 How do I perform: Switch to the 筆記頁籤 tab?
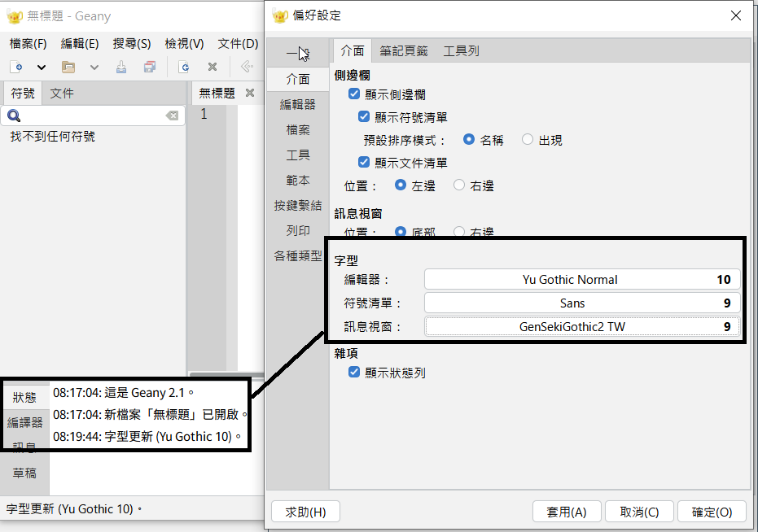(x=404, y=50)
